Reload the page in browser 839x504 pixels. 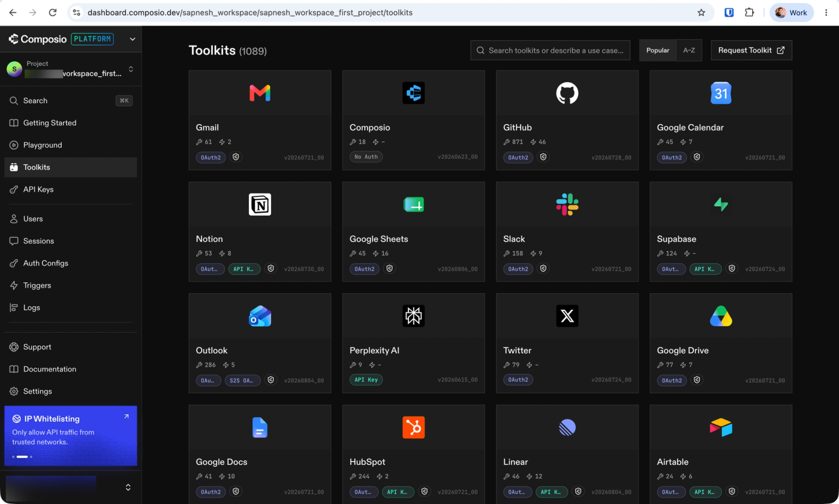click(52, 12)
